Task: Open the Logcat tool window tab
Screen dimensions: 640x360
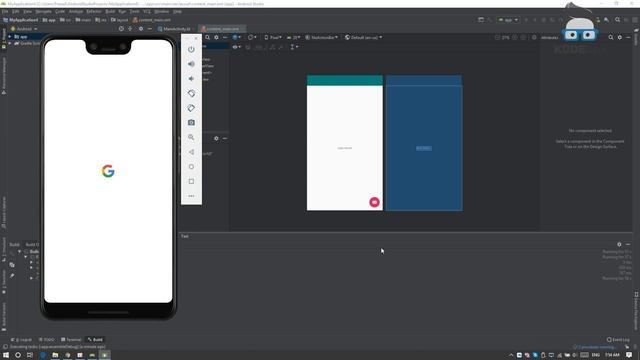Action: pyautogui.click(x=22, y=340)
